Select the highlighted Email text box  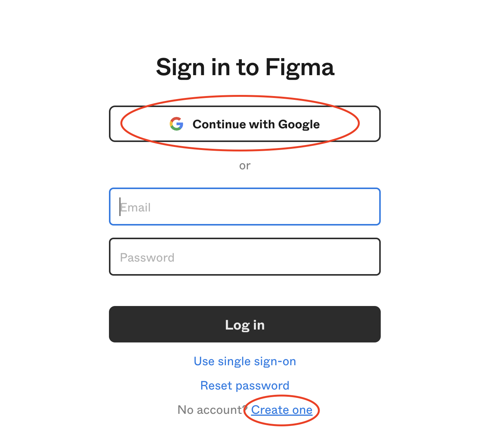245,207
